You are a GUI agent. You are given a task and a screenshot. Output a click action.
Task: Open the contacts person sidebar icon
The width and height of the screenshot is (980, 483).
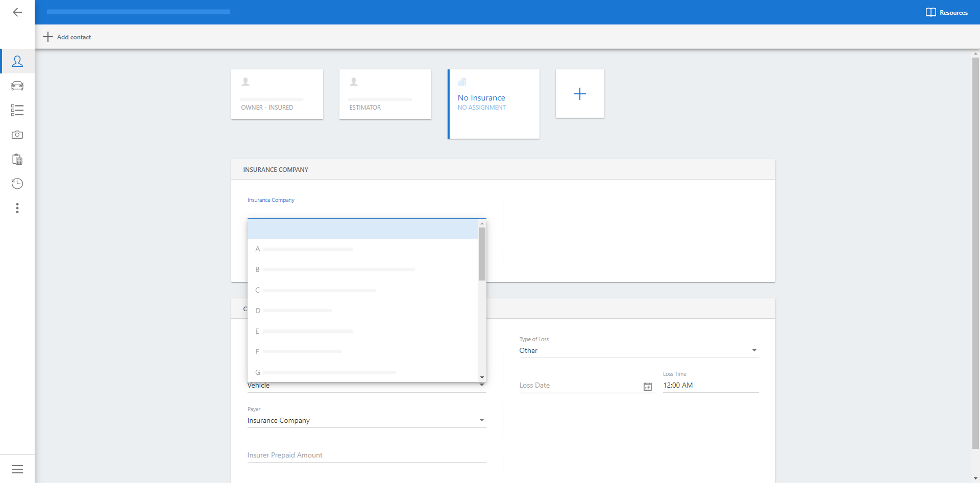[17, 61]
